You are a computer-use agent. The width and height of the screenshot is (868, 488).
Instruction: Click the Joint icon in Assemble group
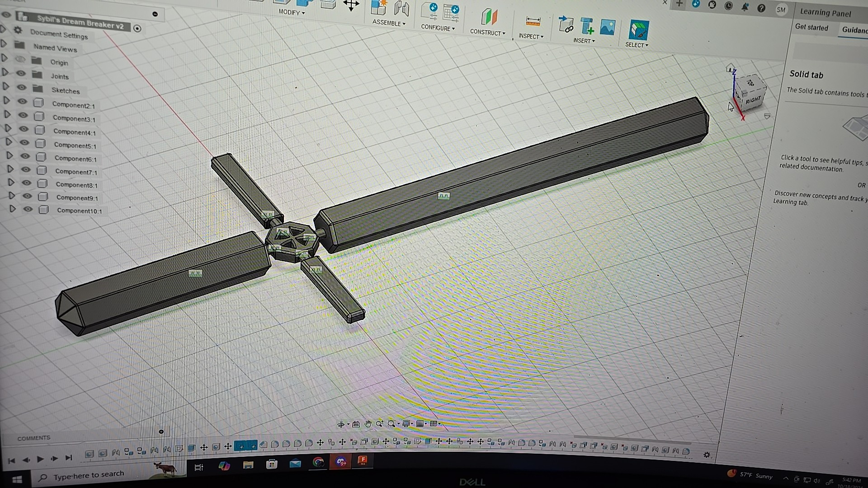[401, 9]
